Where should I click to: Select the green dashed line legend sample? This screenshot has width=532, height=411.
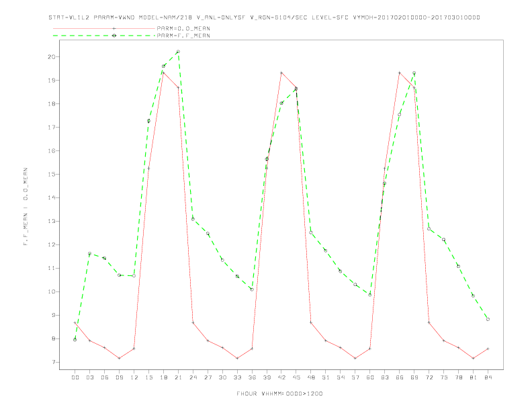pyautogui.click(x=104, y=36)
